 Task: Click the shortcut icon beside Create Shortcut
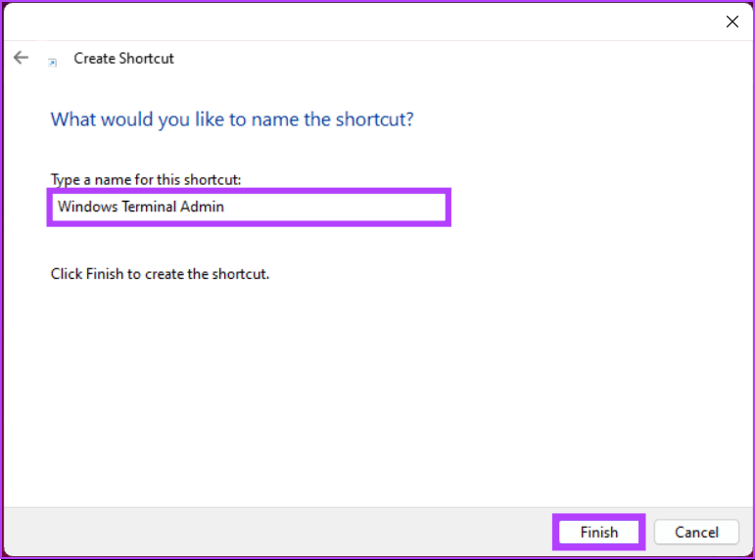click(53, 62)
